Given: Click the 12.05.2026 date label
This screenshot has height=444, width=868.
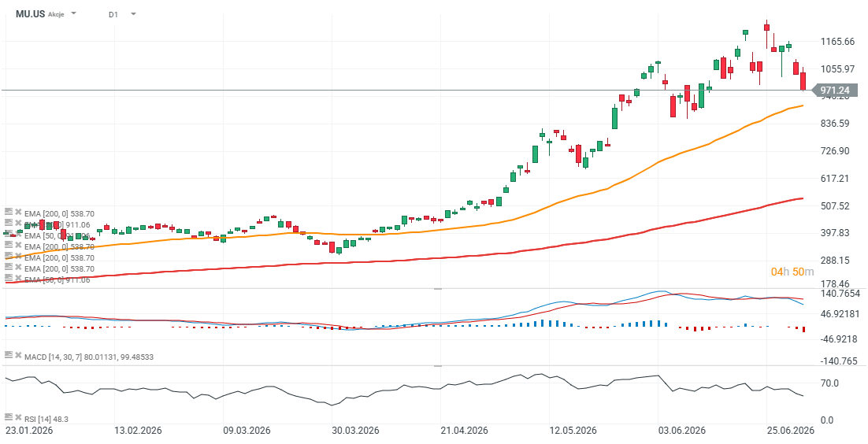Looking at the screenshot, I should tap(572, 431).
